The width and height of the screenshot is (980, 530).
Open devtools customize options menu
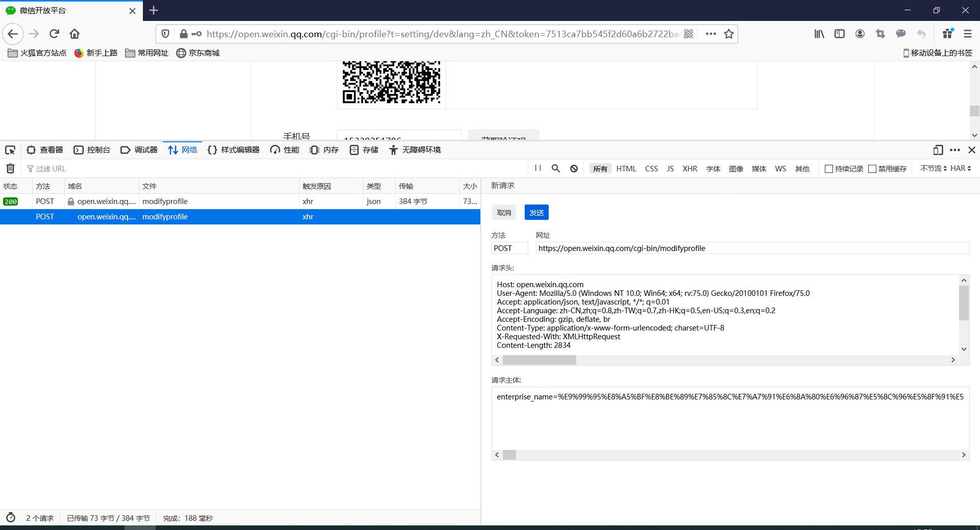pyautogui.click(x=955, y=150)
